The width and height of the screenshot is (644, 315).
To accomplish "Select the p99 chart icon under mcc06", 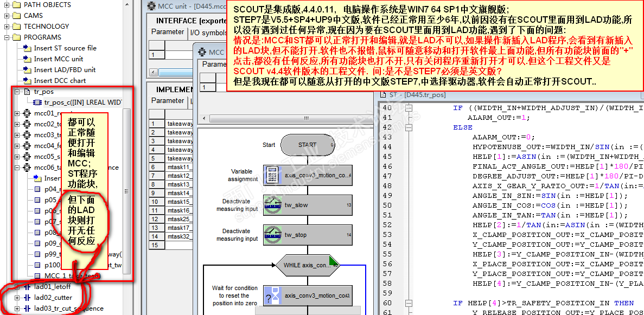I will [x=38, y=254].
